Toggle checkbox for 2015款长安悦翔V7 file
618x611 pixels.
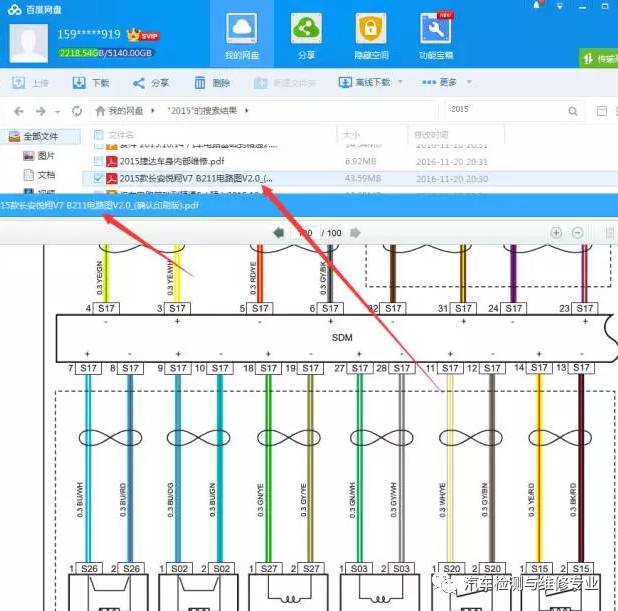97,178
